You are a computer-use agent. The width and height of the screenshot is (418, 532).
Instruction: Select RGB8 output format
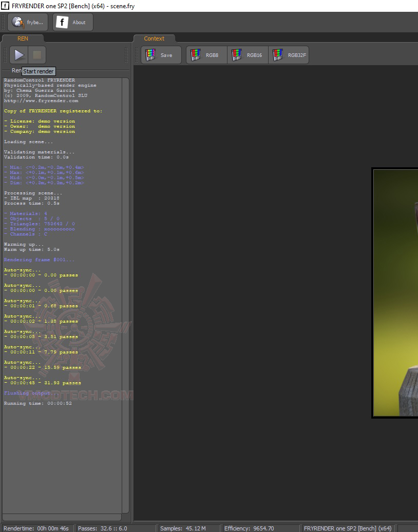click(207, 55)
